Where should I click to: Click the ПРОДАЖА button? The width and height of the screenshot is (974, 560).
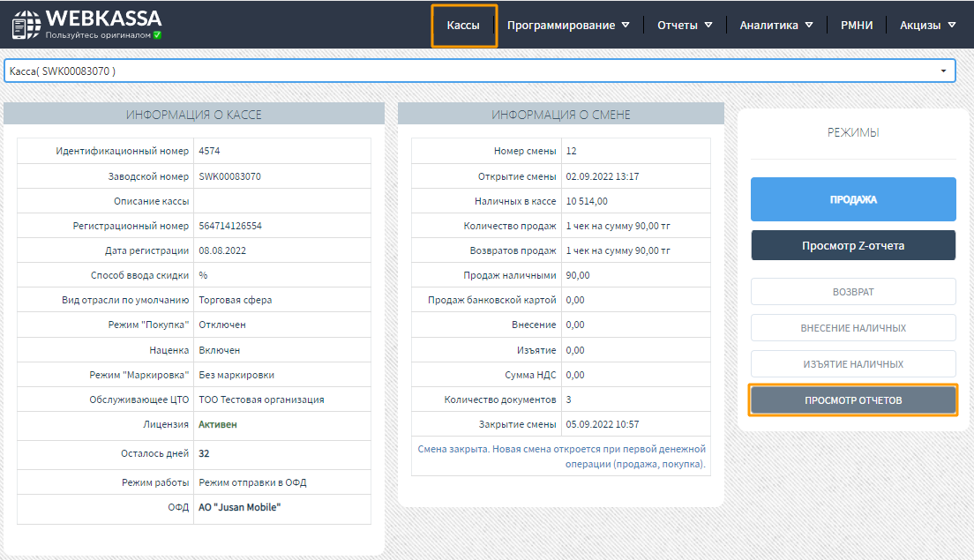[853, 199]
